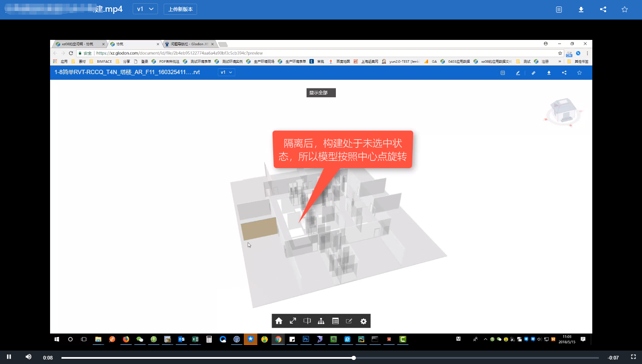Download the mp4 file from top header

(x=581, y=9)
